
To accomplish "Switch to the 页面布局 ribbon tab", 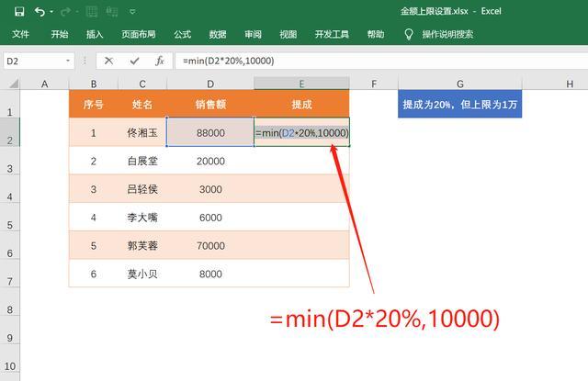I will click(138, 35).
